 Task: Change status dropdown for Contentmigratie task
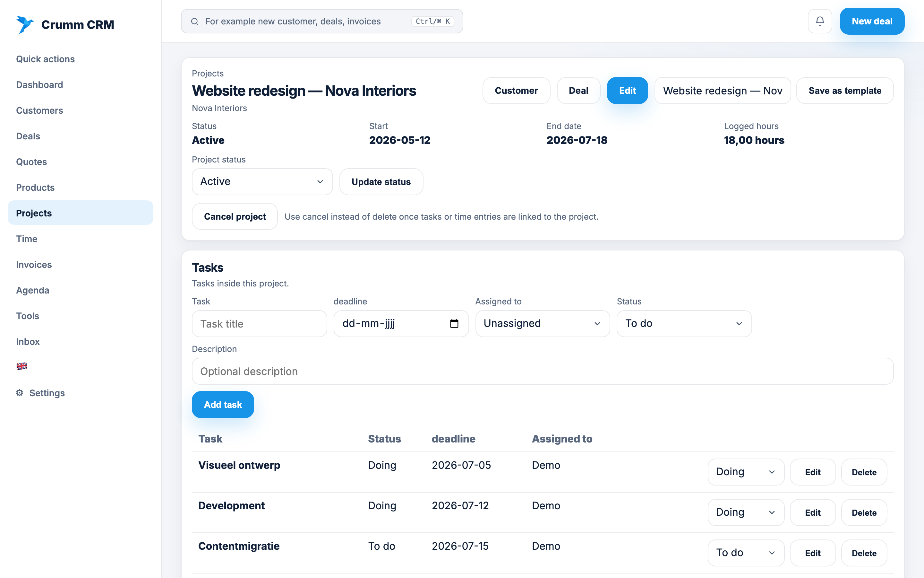746,553
